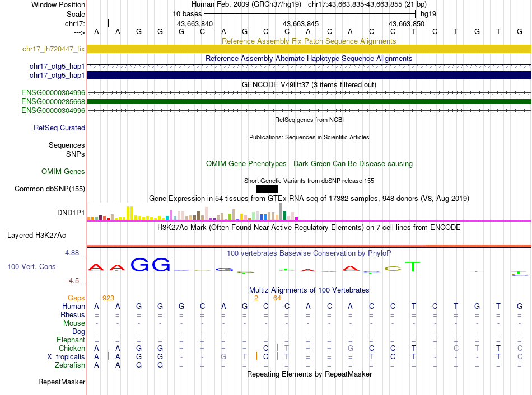The width and height of the screenshot is (532, 395).
Task: Click the large blue GG PhyloP logo
Action: [151, 265]
